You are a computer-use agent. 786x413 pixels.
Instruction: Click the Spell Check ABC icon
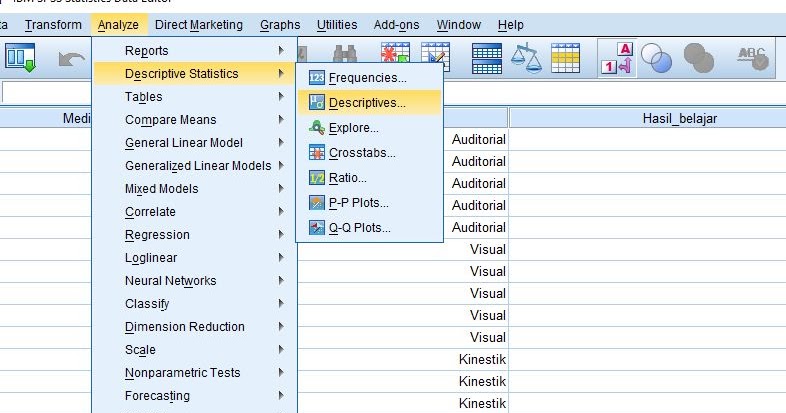[752, 58]
